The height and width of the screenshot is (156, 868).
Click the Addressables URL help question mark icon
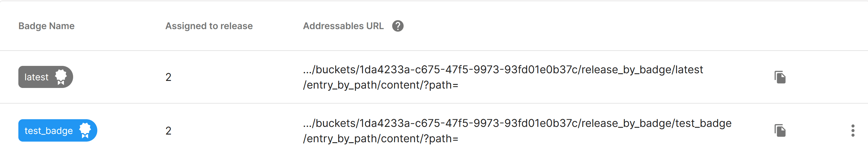coord(398,26)
